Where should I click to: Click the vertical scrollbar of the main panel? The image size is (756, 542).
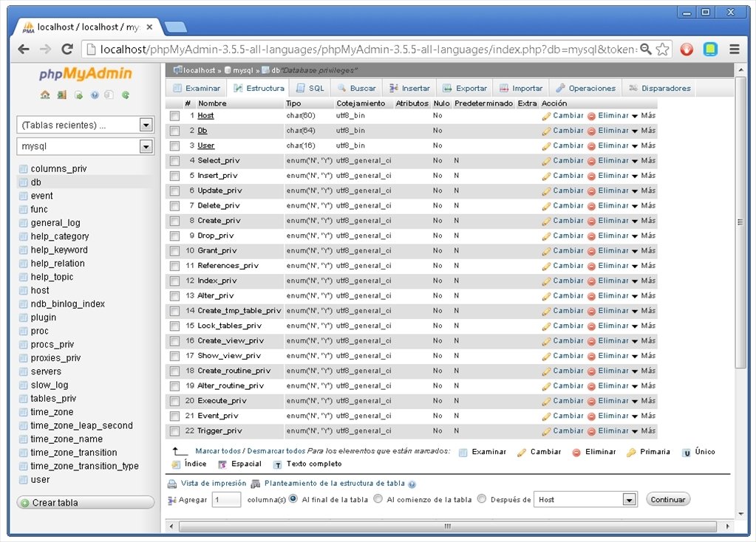(x=740, y=222)
